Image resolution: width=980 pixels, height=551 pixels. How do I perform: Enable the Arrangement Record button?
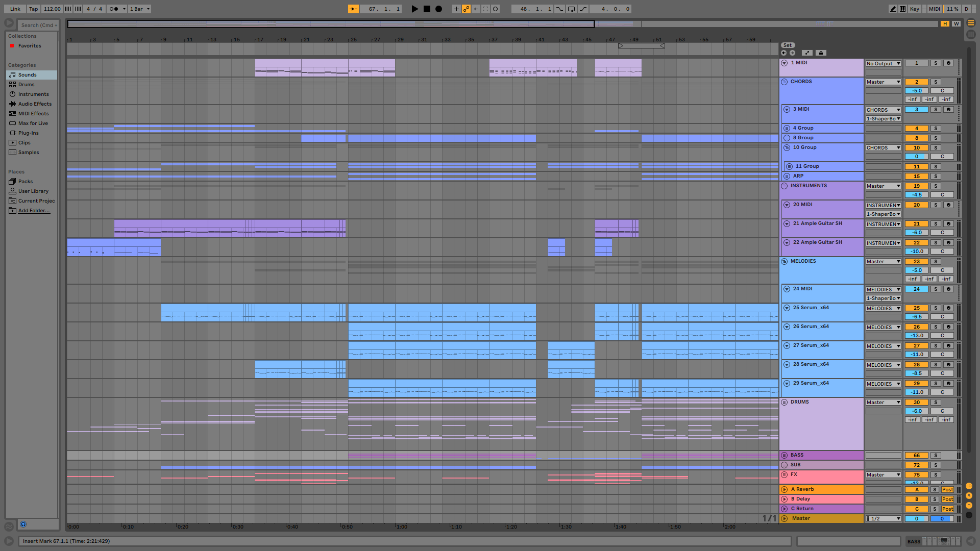tap(438, 9)
